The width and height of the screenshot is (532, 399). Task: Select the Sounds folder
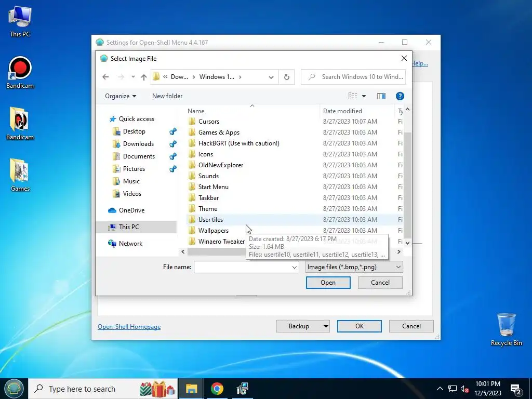[208, 176]
